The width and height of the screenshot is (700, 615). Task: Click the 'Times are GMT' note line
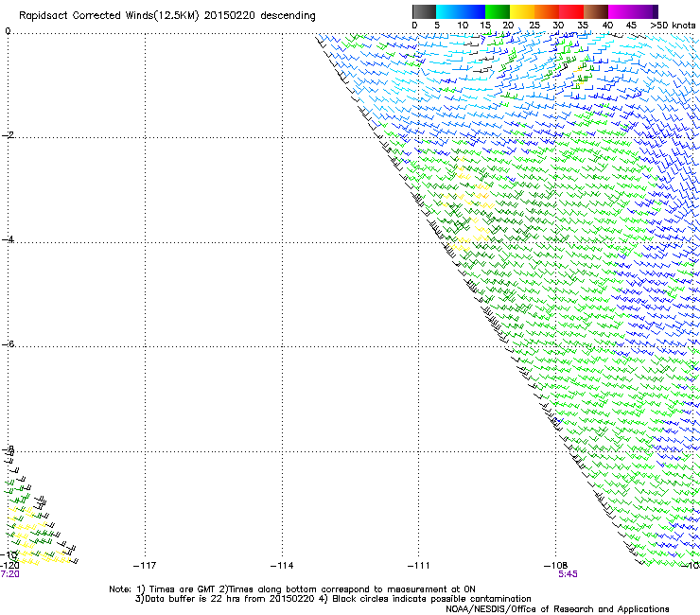[x=292, y=589]
